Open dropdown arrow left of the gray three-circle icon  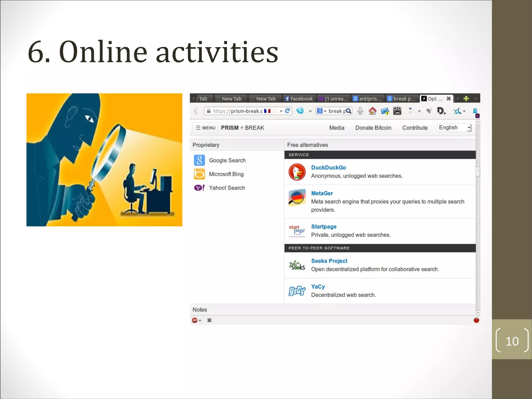coord(419,111)
